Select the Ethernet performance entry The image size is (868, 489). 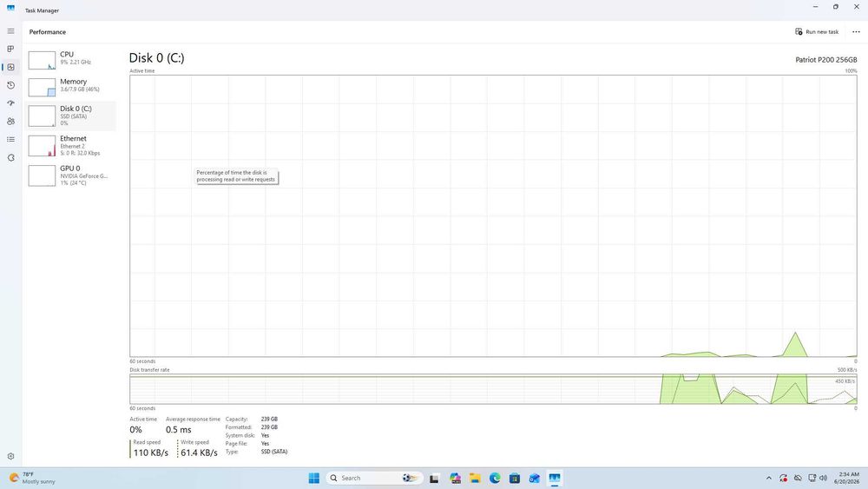pyautogui.click(x=72, y=146)
